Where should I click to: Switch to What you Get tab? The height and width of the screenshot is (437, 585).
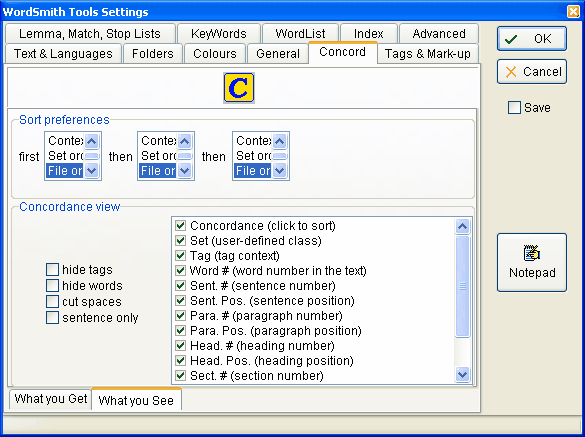pos(51,399)
